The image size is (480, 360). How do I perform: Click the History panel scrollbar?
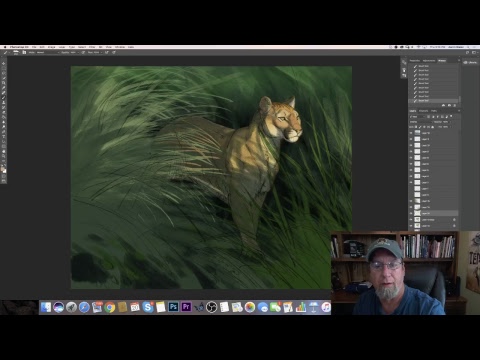(460, 99)
